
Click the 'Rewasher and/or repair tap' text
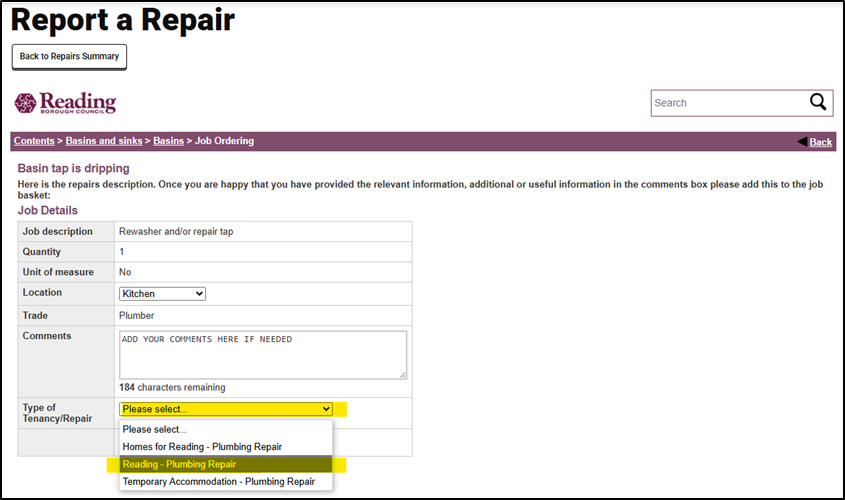pos(176,231)
